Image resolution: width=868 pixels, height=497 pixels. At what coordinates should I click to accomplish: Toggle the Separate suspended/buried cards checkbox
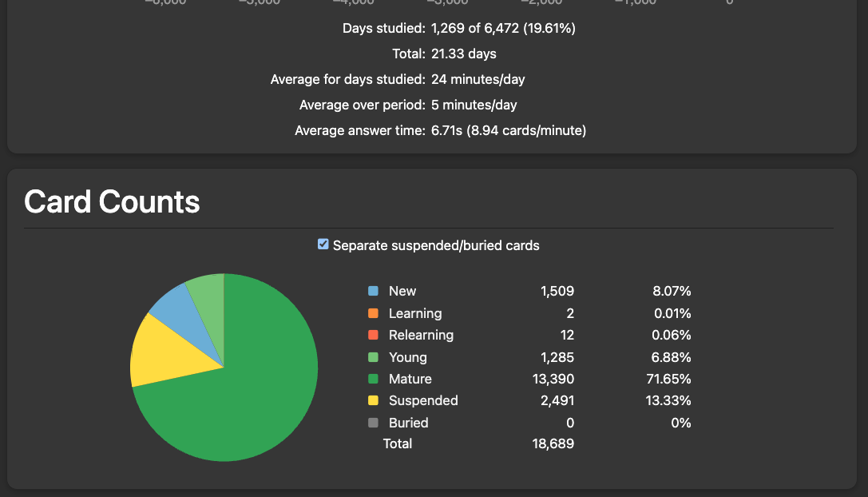pyautogui.click(x=323, y=245)
